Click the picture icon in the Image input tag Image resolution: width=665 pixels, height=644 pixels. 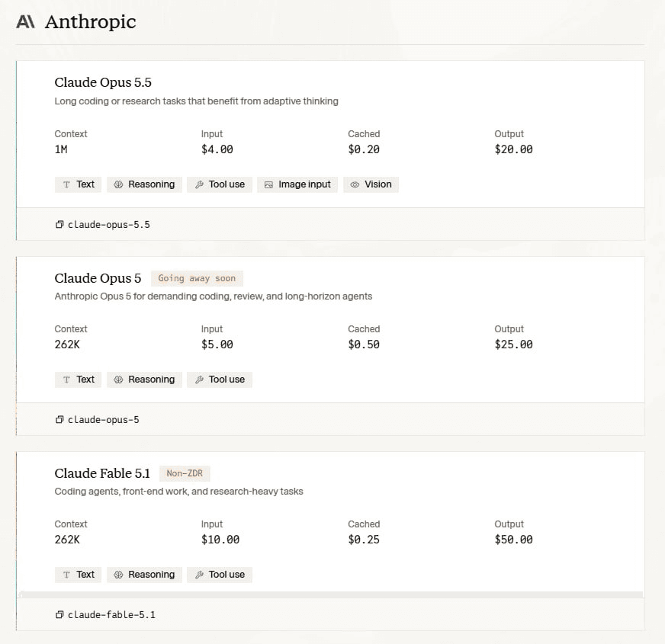point(268,184)
